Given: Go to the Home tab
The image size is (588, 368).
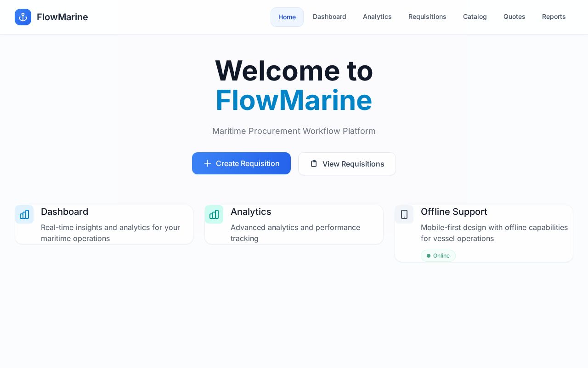Looking at the screenshot, I should click(287, 17).
